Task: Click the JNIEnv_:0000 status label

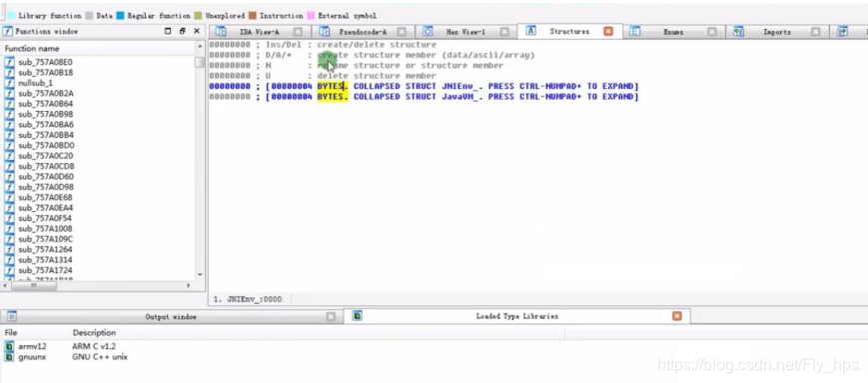Action: coord(248,299)
